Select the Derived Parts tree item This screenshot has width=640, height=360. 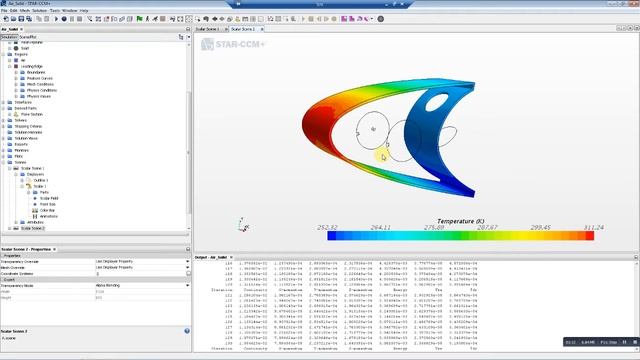pyautogui.click(x=25, y=109)
